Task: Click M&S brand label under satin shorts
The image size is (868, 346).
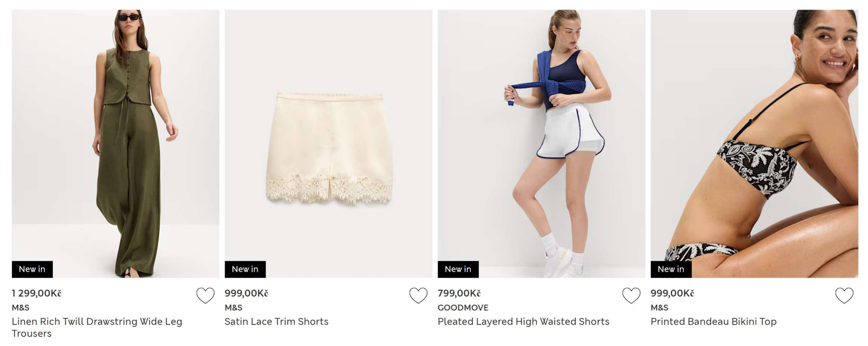Action: [x=234, y=308]
